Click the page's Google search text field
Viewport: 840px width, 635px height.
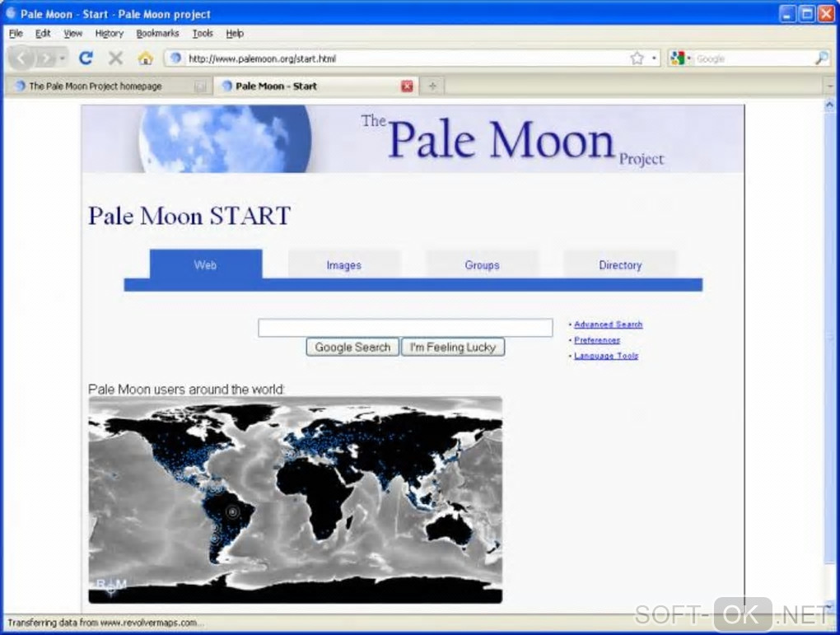pos(405,328)
